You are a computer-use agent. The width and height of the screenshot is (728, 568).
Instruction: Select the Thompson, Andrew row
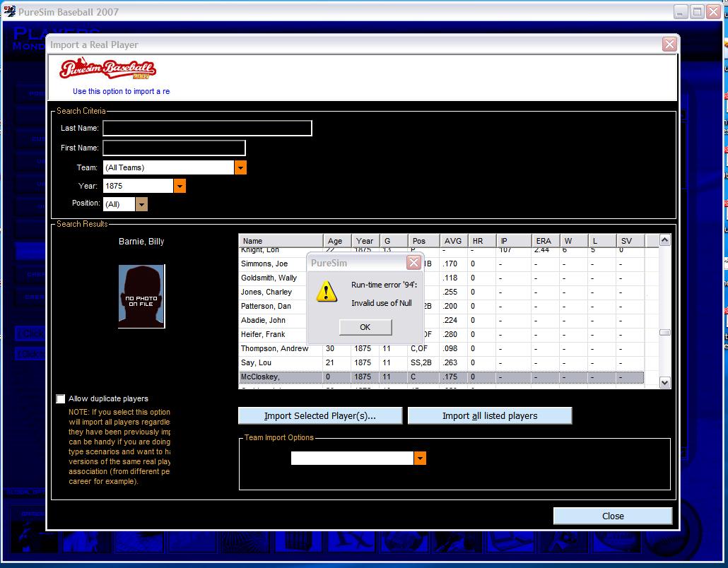(441, 348)
